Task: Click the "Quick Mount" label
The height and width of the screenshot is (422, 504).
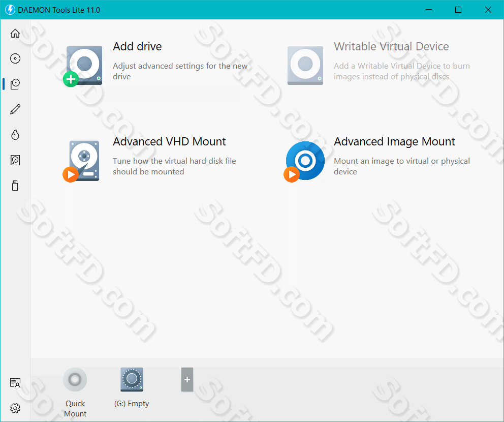Action: click(75, 408)
